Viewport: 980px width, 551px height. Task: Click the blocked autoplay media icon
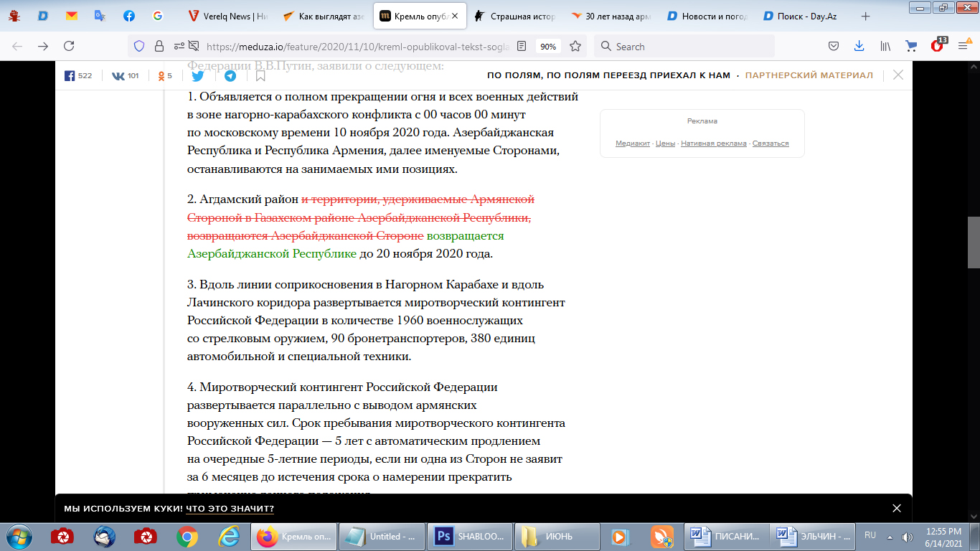point(193,46)
